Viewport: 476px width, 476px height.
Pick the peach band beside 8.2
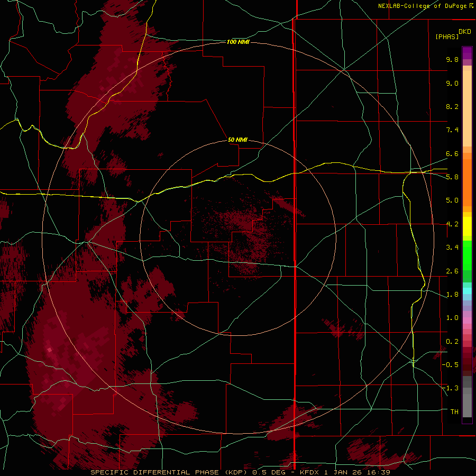(x=467, y=108)
